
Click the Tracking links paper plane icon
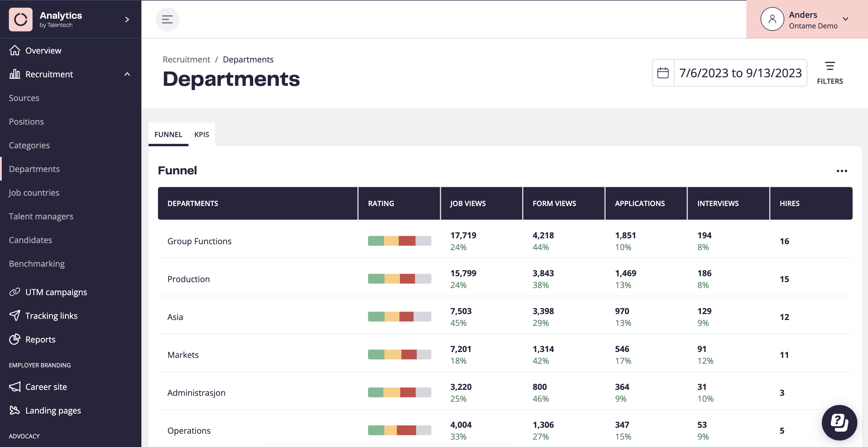pos(14,316)
